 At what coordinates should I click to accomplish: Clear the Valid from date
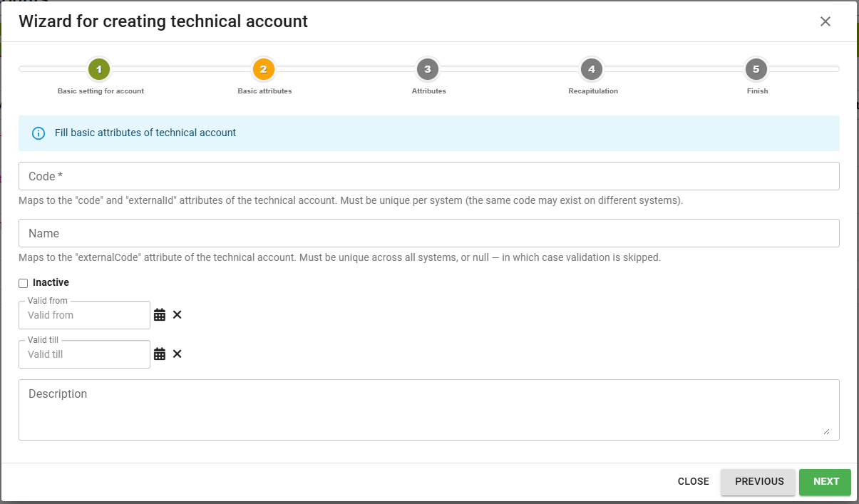click(x=178, y=314)
